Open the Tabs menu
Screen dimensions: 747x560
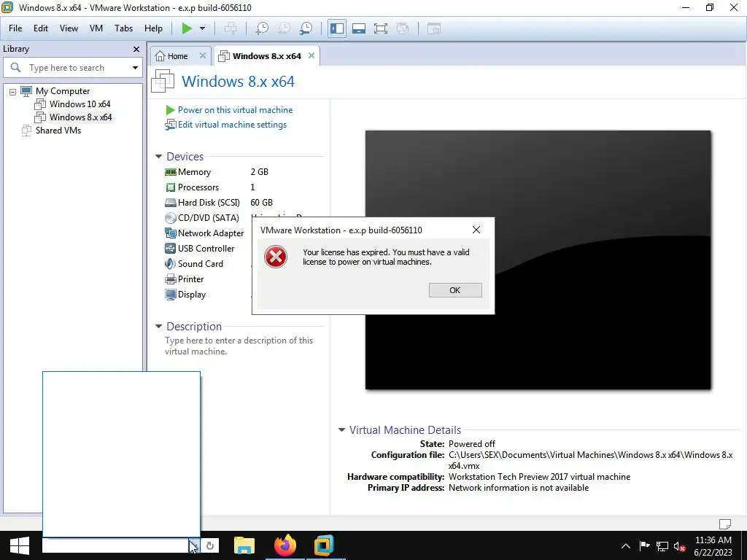[123, 28]
